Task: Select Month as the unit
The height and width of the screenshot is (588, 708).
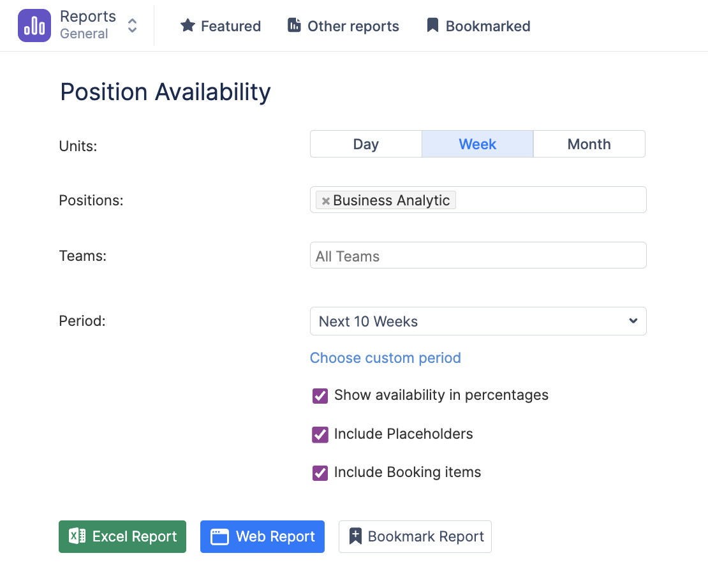Action: tap(589, 144)
